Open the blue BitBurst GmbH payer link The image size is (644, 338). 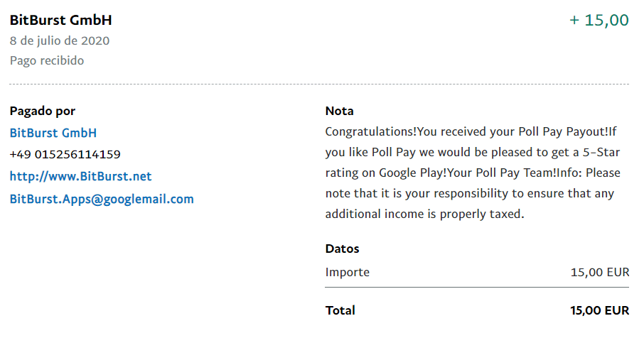pos(53,133)
